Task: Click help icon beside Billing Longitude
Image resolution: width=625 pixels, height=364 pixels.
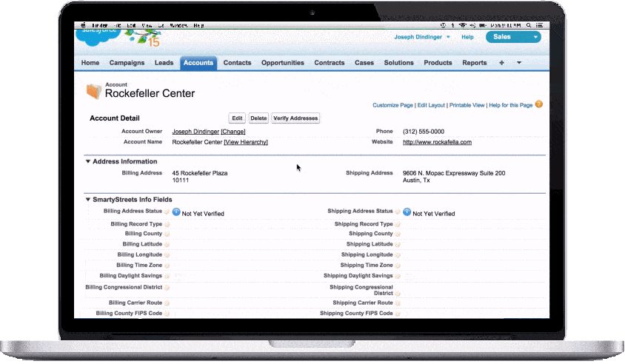Action: point(167,255)
